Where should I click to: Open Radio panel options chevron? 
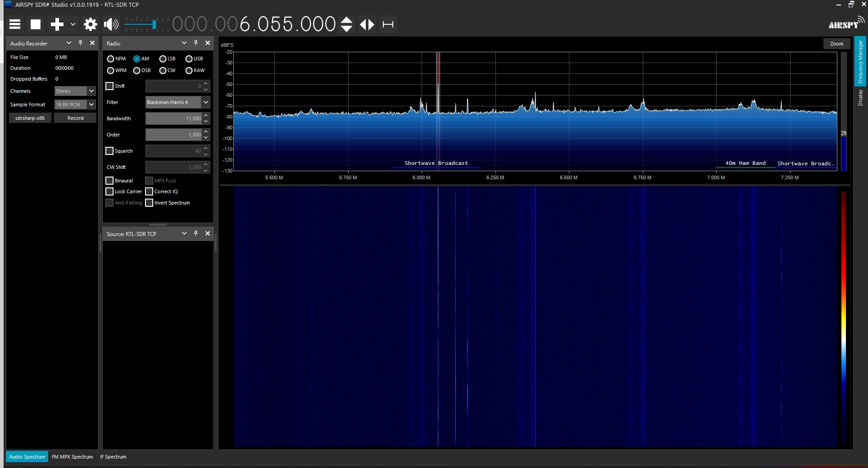(x=184, y=43)
